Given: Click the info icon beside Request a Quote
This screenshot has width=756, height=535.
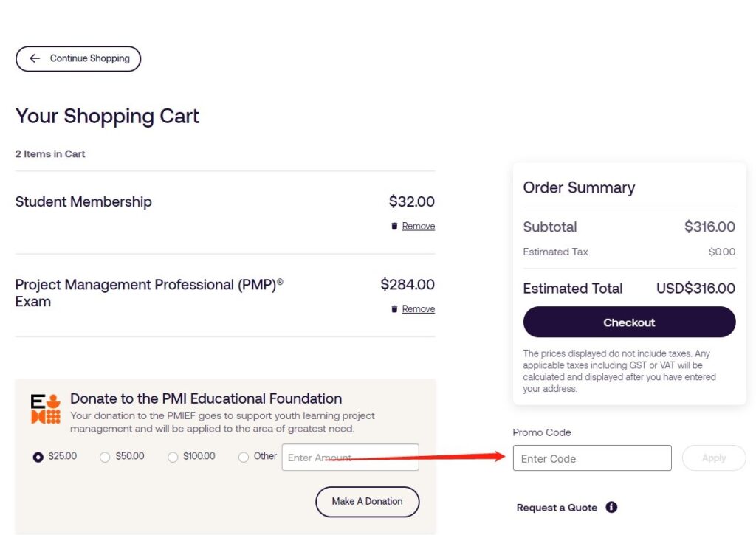Looking at the screenshot, I should pyautogui.click(x=611, y=507).
